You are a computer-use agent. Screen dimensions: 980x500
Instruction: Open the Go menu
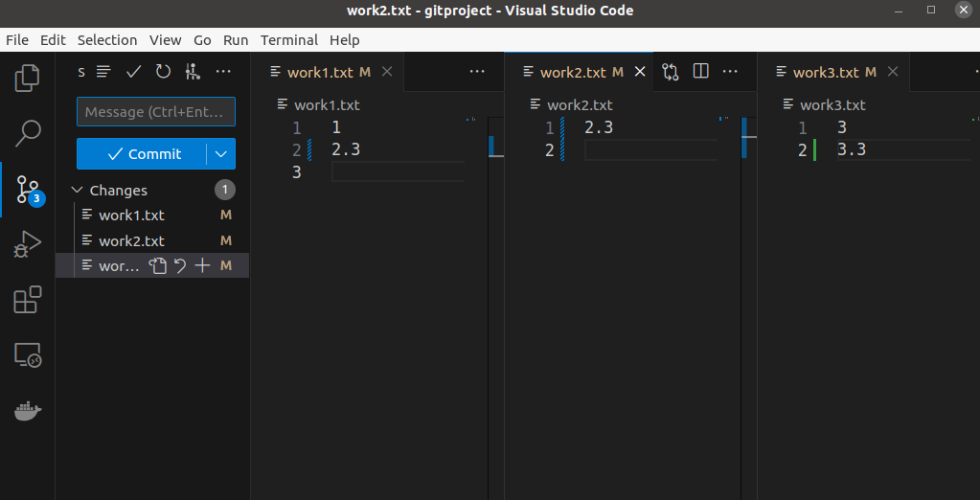point(202,40)
